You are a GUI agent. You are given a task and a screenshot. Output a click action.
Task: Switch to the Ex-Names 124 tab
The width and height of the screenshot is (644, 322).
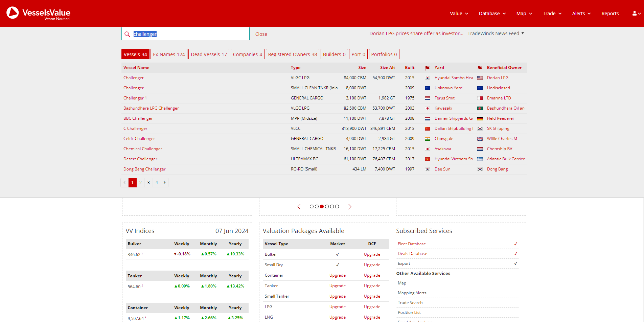[x=169, y=54]
